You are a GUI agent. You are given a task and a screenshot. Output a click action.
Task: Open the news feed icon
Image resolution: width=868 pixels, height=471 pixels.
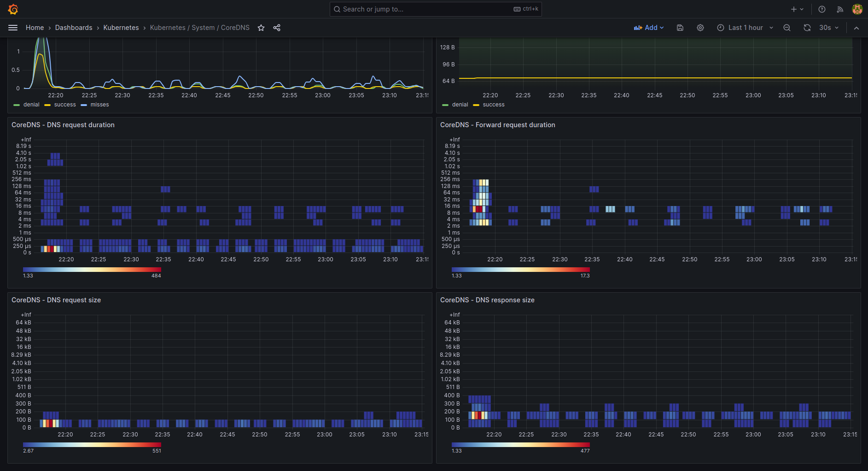(x=840, y=9)
